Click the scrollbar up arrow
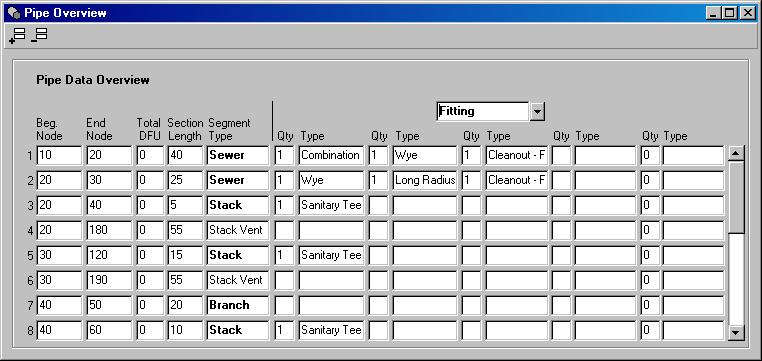762x361 pixels. pyautogui.click(x=736, y=154)
